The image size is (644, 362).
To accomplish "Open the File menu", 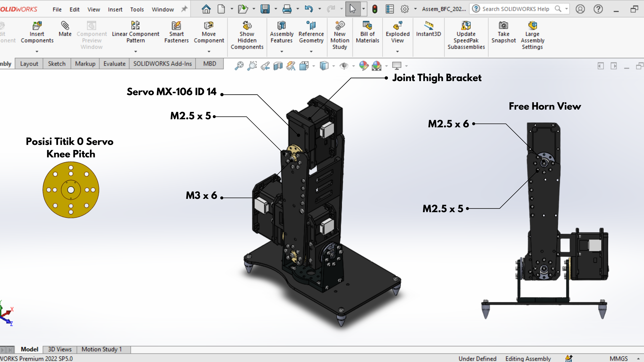I will [x=57, y=10].
